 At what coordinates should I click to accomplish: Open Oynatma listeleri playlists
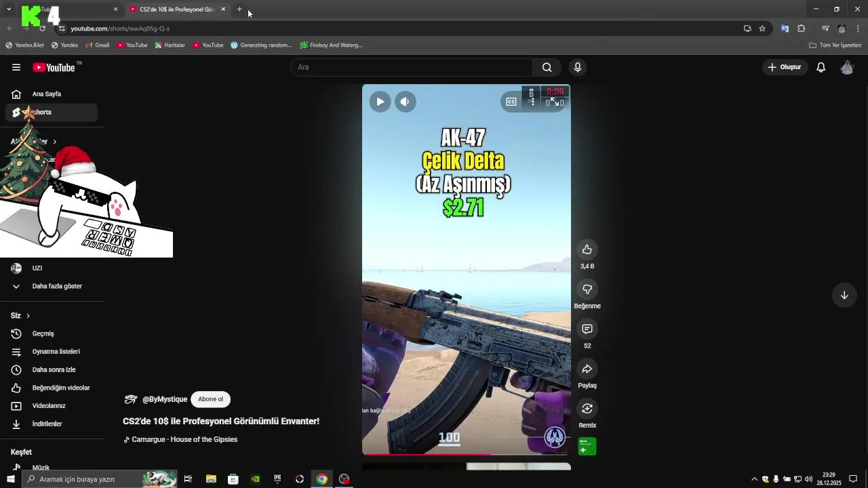[x=52, y=352]
